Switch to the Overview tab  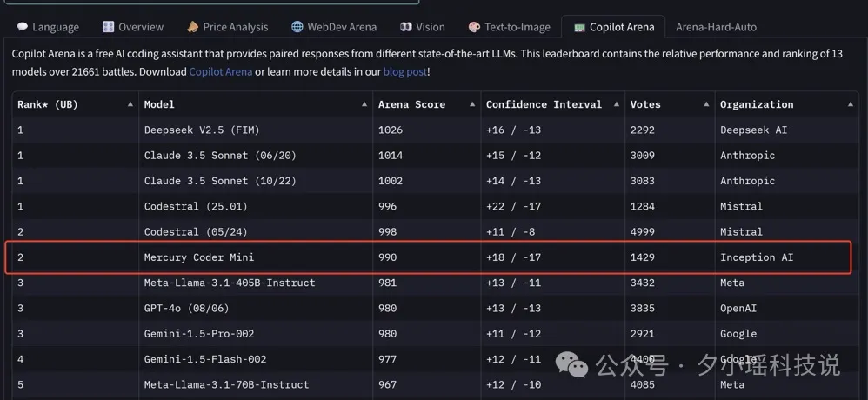133,27
